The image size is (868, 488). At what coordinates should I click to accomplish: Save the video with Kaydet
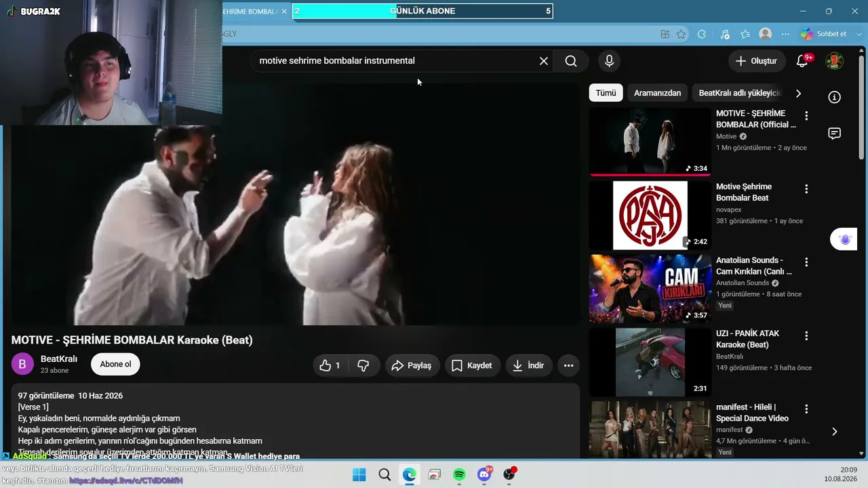pyautogui.click(x=472, y=365)
